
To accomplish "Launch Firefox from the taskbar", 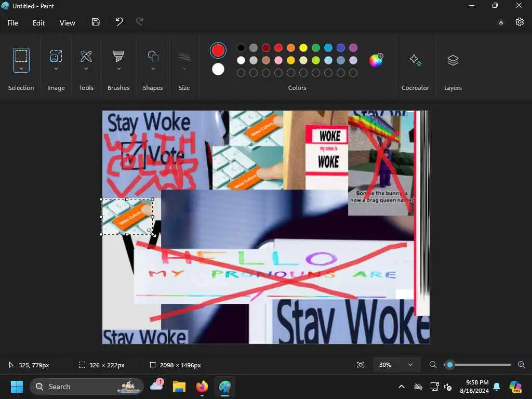I will (202, 387).
